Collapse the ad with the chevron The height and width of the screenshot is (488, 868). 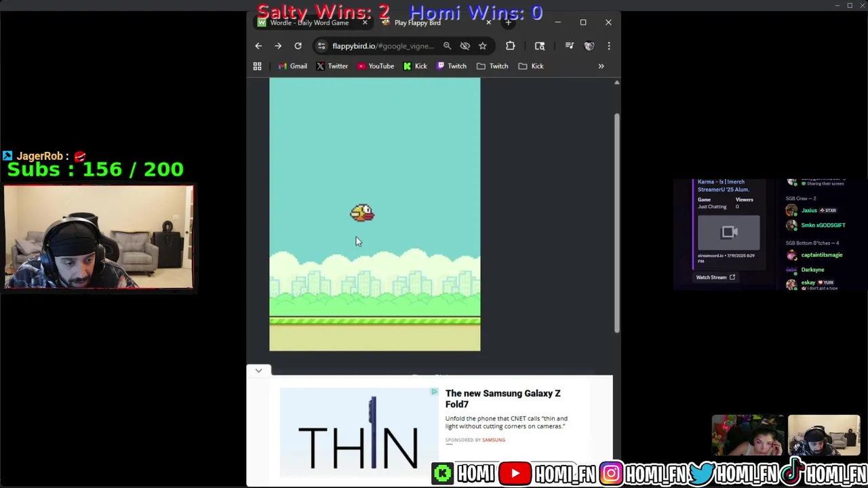(258, 371)
